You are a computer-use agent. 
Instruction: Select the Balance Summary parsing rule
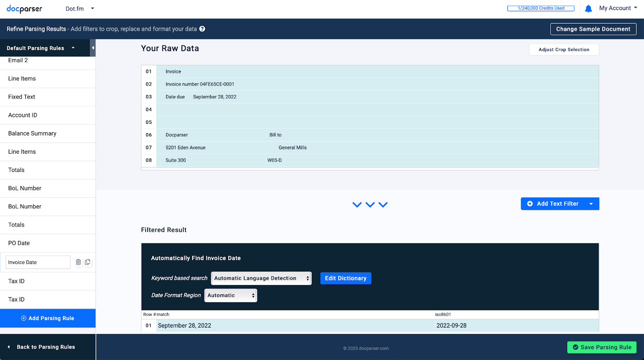32,134
